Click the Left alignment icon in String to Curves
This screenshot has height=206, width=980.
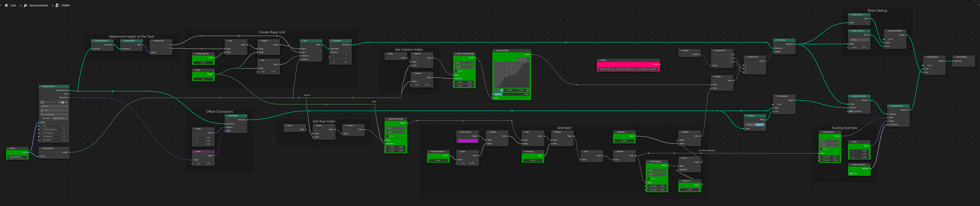click(x=42, y=110)
